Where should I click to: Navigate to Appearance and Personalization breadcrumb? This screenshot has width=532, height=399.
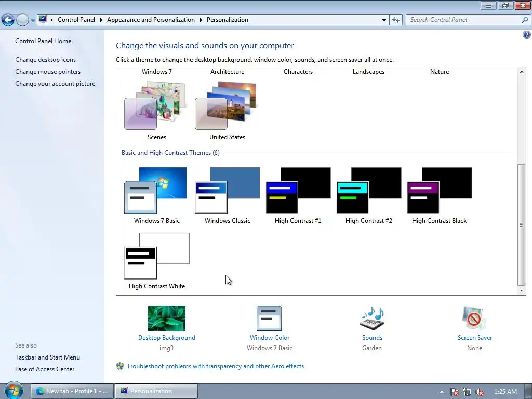pos(151,20)
